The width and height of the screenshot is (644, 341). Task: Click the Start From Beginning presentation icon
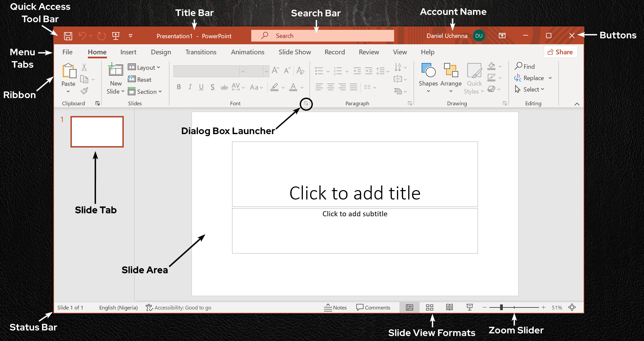coord(116,36)
